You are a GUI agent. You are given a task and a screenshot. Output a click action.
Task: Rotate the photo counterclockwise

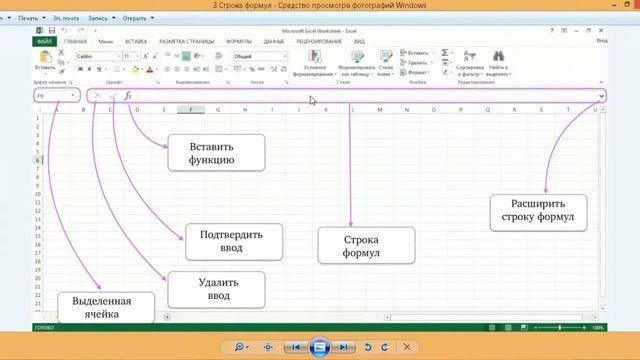[368, 347]
